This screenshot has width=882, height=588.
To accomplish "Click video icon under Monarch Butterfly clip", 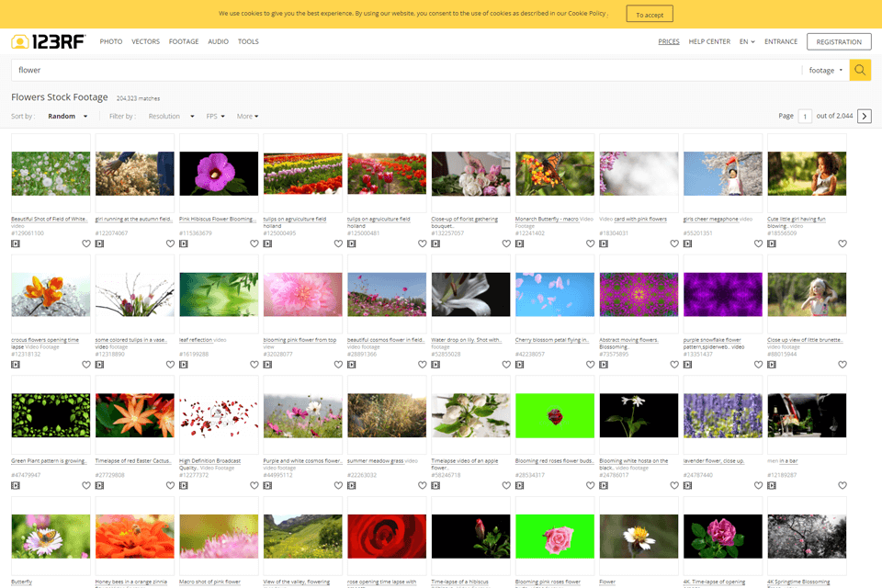I will click(x=520, y=243).
